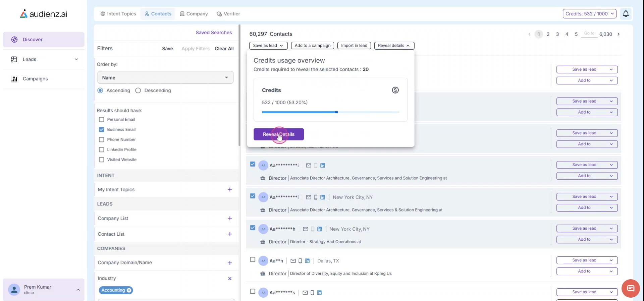Go to next page using arrow icon
The image size is (644, 301).
tap(619, 34)
